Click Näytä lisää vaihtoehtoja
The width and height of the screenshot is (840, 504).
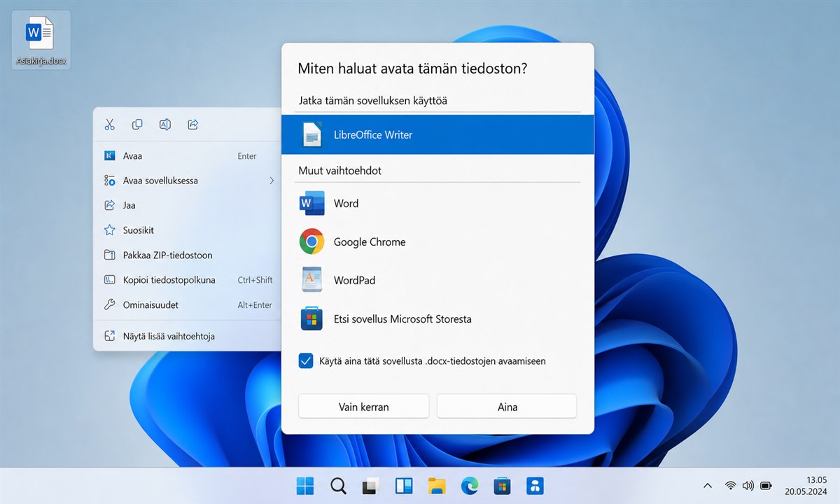click(188, 336)
